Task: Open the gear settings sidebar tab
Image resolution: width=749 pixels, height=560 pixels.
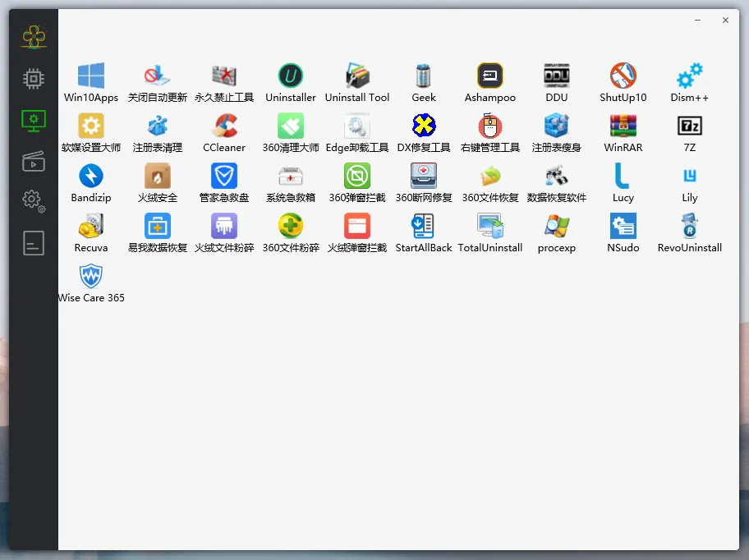Action: (34, 200)
